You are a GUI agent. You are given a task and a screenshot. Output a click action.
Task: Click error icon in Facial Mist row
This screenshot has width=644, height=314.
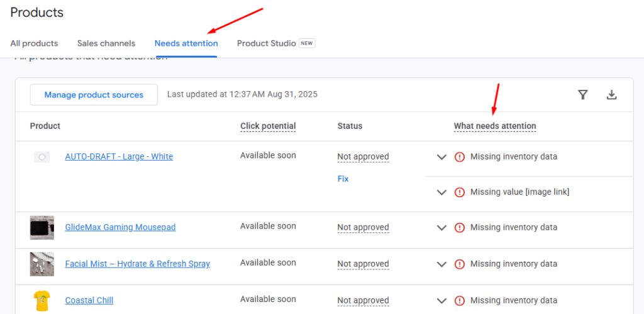(x=460, y=264)
